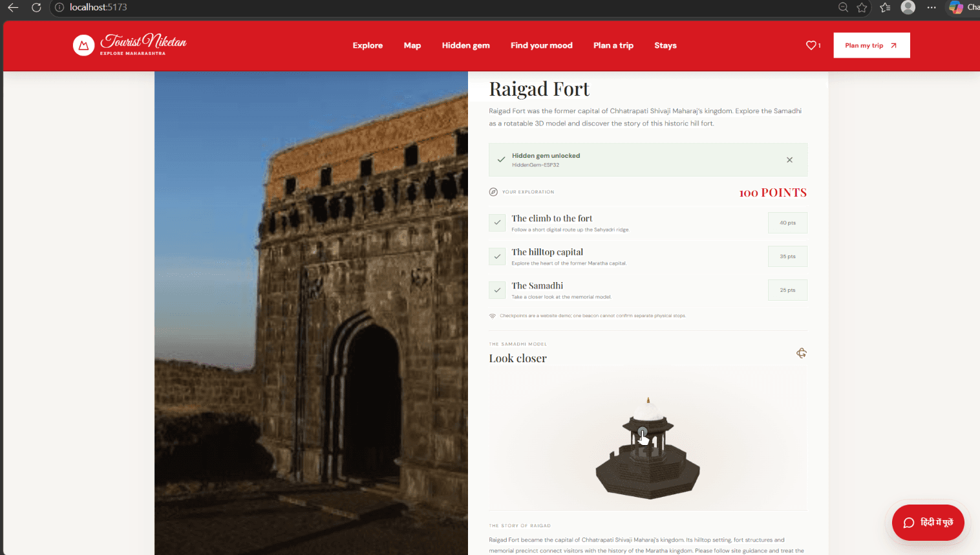The image size is (980, 555).
Task: Open the Stays menu item
Action: [665, 45]
